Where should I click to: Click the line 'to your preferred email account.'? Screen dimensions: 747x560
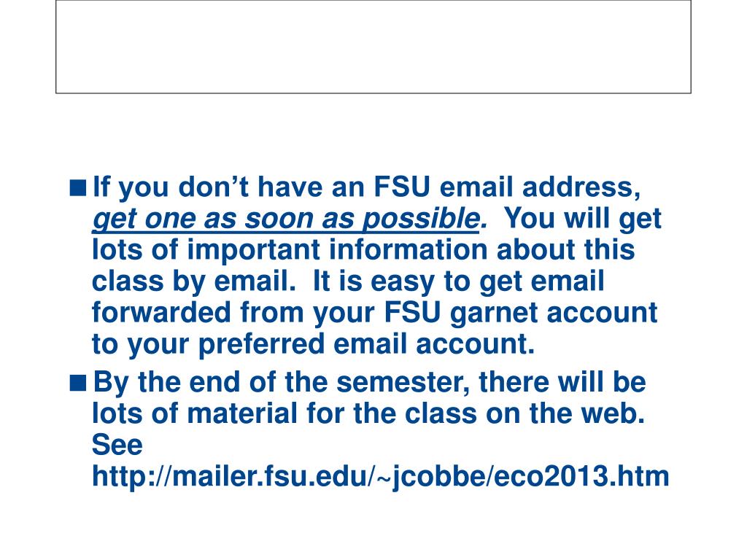314,345
